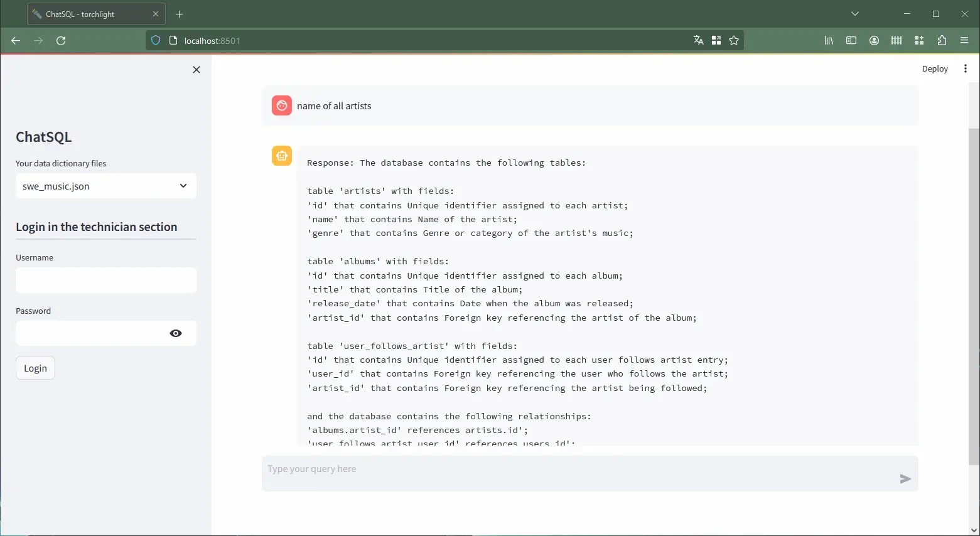Screen dimensions: 980x536
Task: Translate the page using the translate icon
Action: [x=698, y=40]
